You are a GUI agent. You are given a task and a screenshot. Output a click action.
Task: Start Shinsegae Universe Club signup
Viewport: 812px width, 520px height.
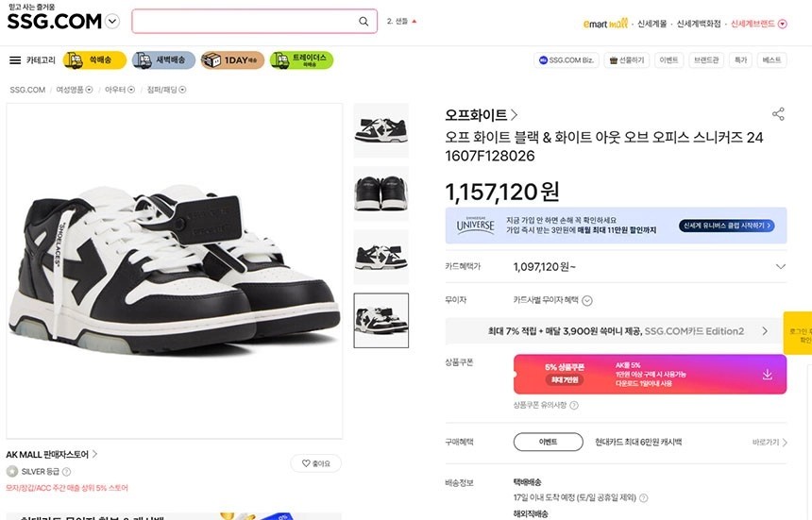tap(726, 226)
